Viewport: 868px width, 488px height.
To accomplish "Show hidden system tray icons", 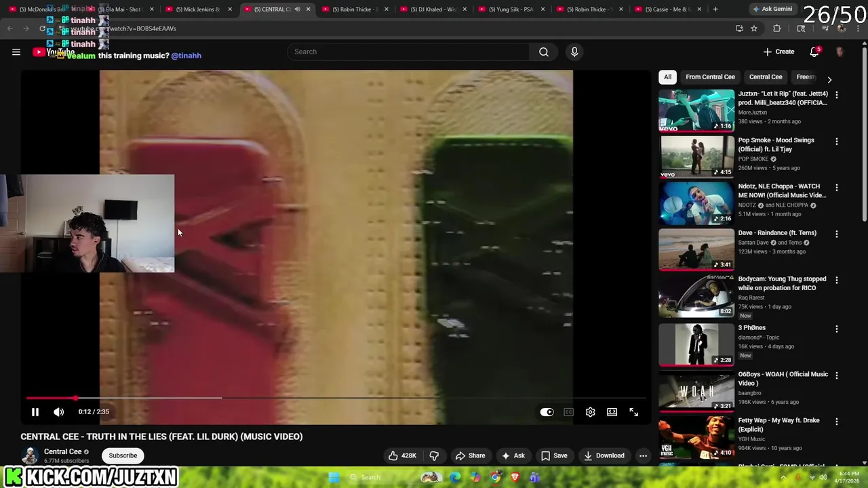I will (783, 477).
